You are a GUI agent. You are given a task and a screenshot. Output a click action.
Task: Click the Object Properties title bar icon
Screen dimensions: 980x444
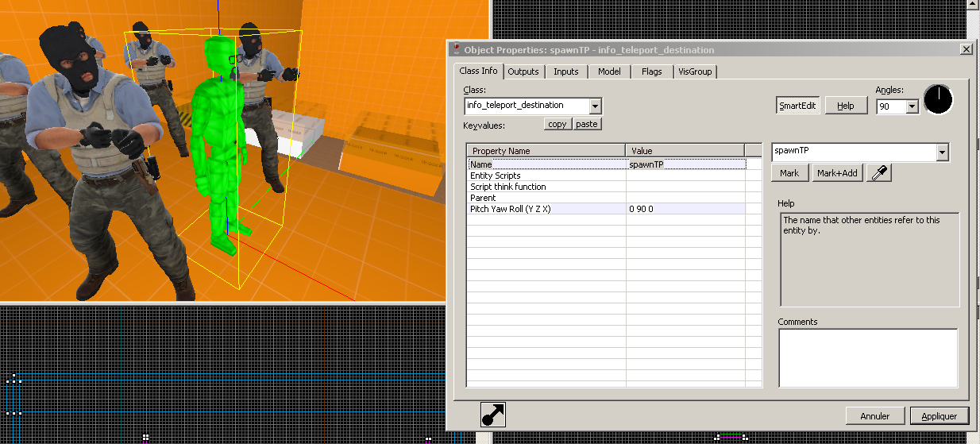[x=456, y=49]
